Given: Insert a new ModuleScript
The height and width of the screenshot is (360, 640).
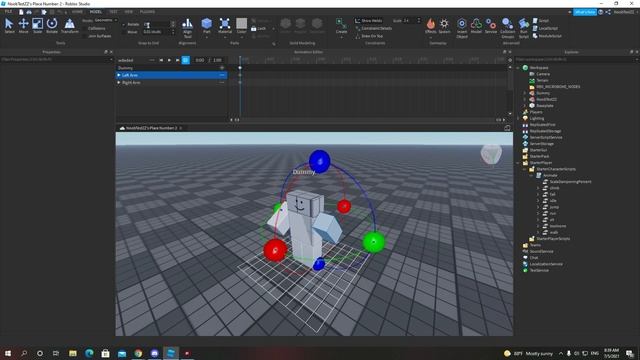Looking at the screenshot, I should click(x=547, y=36).
